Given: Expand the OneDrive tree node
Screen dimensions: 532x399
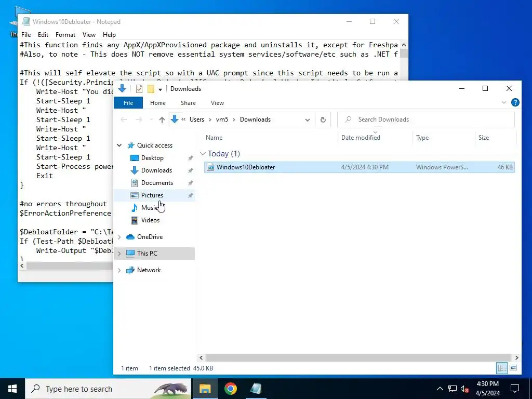Looking at the screenshot, I should pos(119,237).
